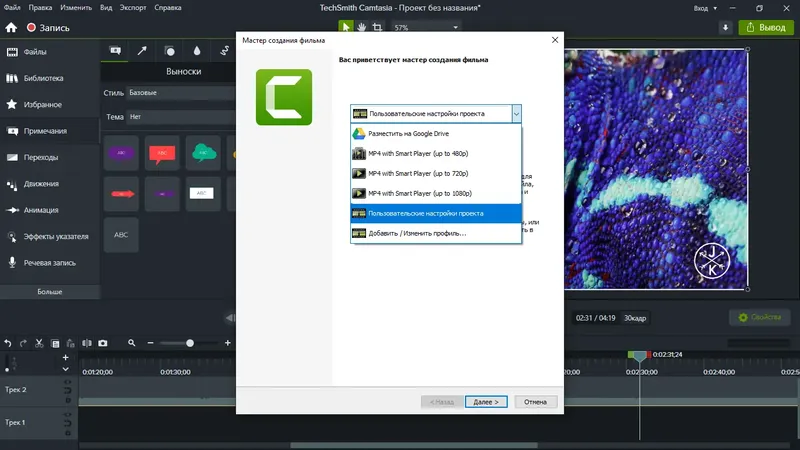800x450 pixels.
Task: Click the redo icon on timeline toolbar
Action: click(23, 343)
